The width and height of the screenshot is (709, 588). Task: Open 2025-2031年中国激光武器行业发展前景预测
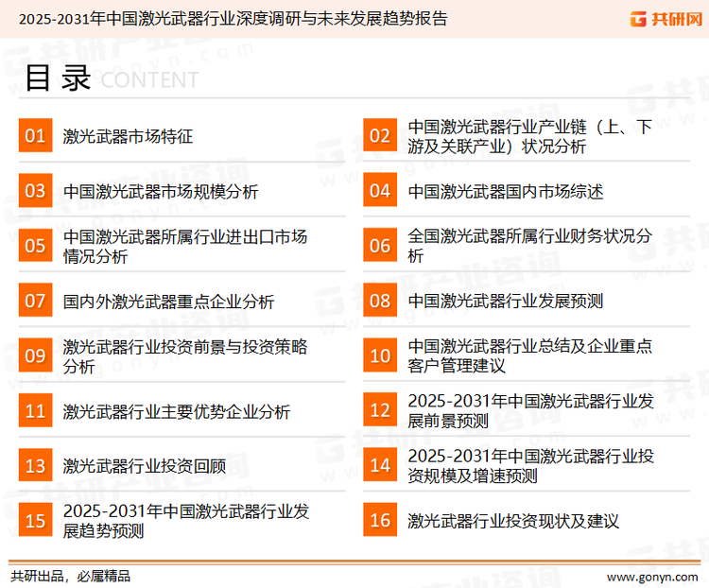[530, 410]
